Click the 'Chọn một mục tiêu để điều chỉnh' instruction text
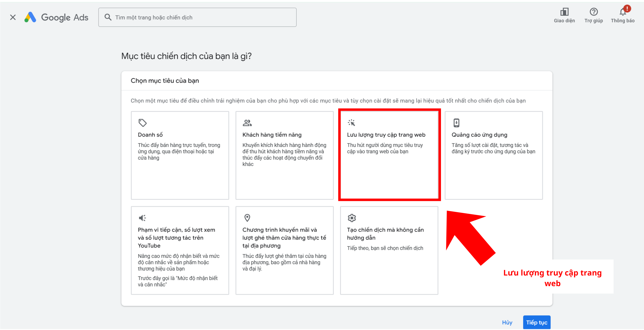Image resolution: width=644 pixels, height=330 pixels. pos(328,101)
